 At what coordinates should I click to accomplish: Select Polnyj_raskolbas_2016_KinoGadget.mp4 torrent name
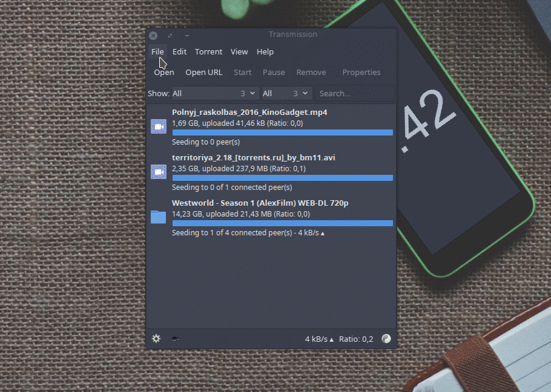coord(249,112)
